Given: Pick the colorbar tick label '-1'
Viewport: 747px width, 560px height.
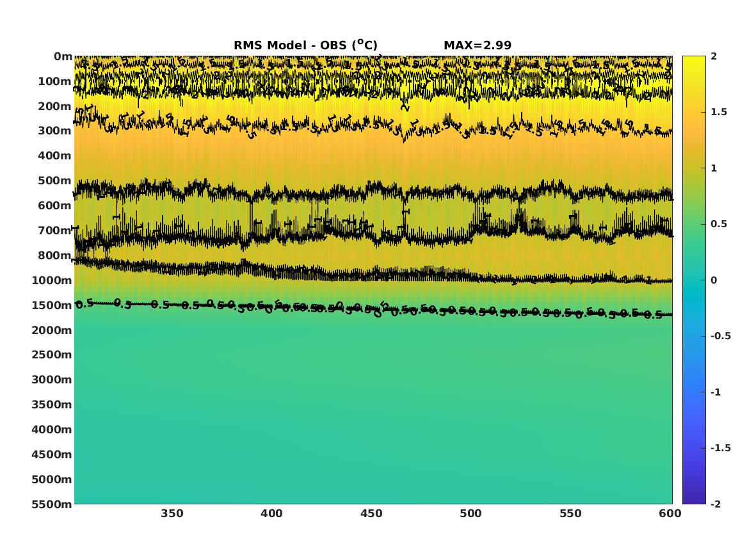Looking at the screenshot, I should coord(716,392).
